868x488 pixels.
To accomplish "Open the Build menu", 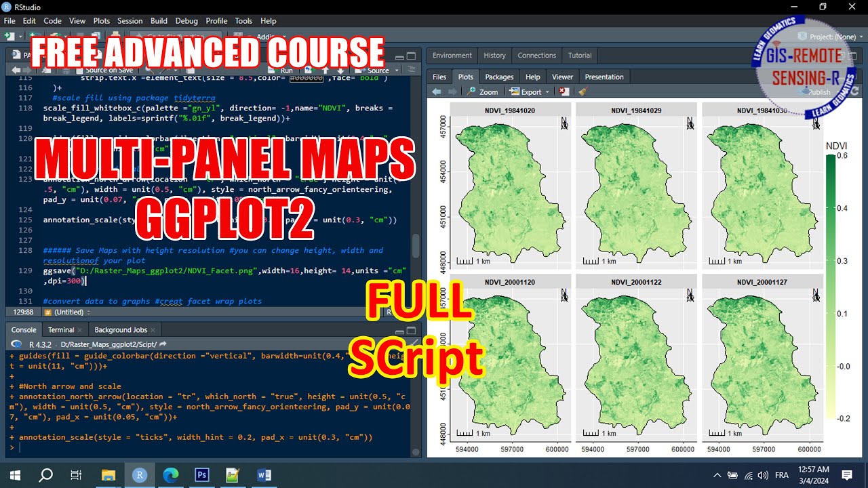I will pos(159,21).
